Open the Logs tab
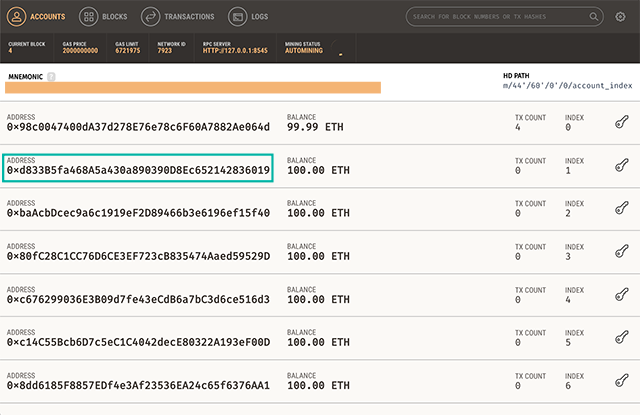The image size is (640, 415). click(250, 17)
